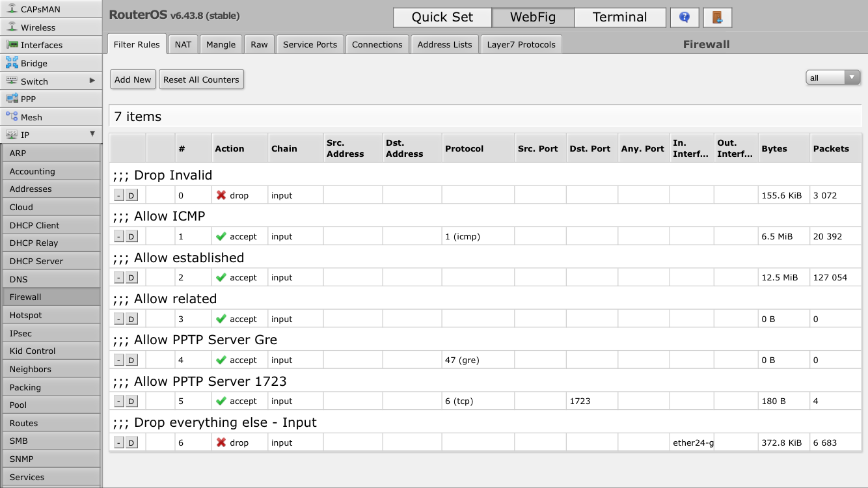Image resolution: width=868 pixels, height=488 pixels.
Task: Click the green check icon of rule 5
Action: 221,401
